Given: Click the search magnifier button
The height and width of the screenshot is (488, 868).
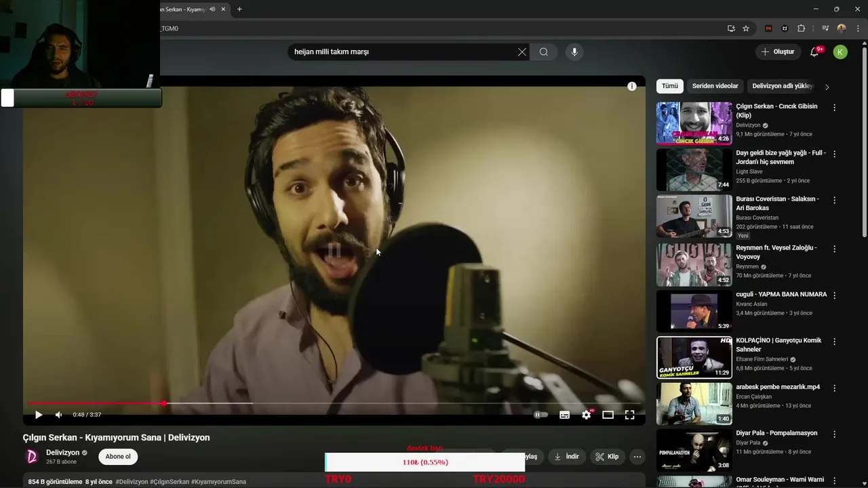Looking at the screenshot, I should 544,52.
